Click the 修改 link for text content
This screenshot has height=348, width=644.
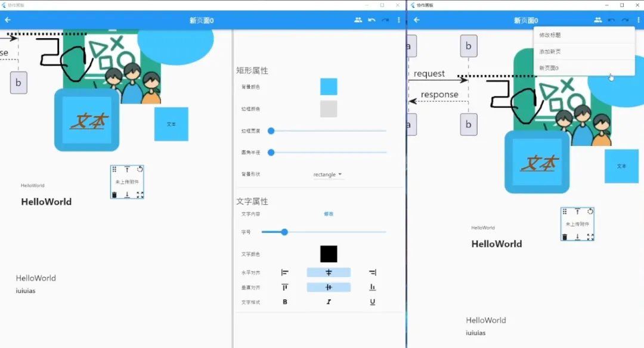(329, 214)
